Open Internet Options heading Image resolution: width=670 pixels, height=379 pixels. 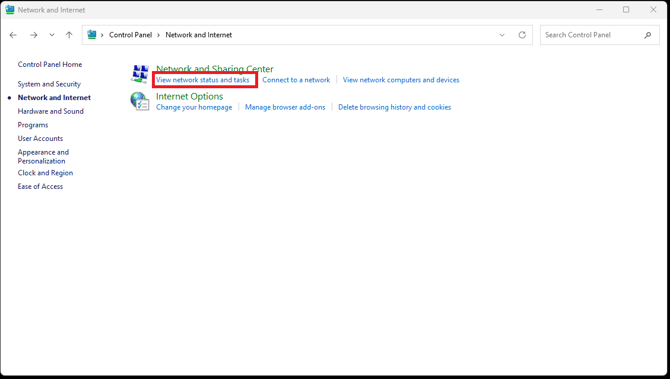tap(189, 97)
